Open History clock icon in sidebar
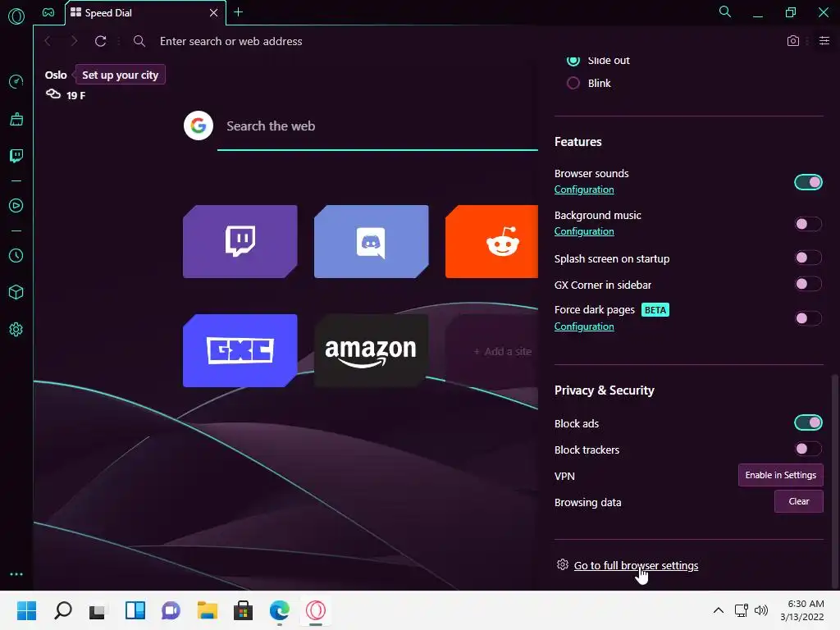Image resolution: width=840 pixels, height=630 pixels. pos(16,256)
